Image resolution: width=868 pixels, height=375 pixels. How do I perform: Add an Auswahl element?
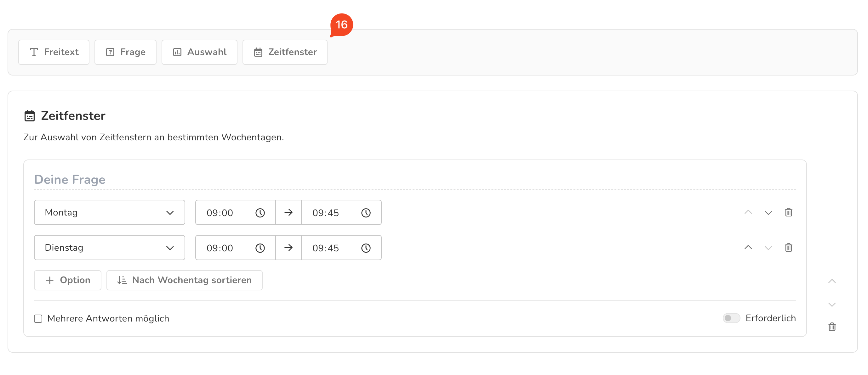pos(199,52)
